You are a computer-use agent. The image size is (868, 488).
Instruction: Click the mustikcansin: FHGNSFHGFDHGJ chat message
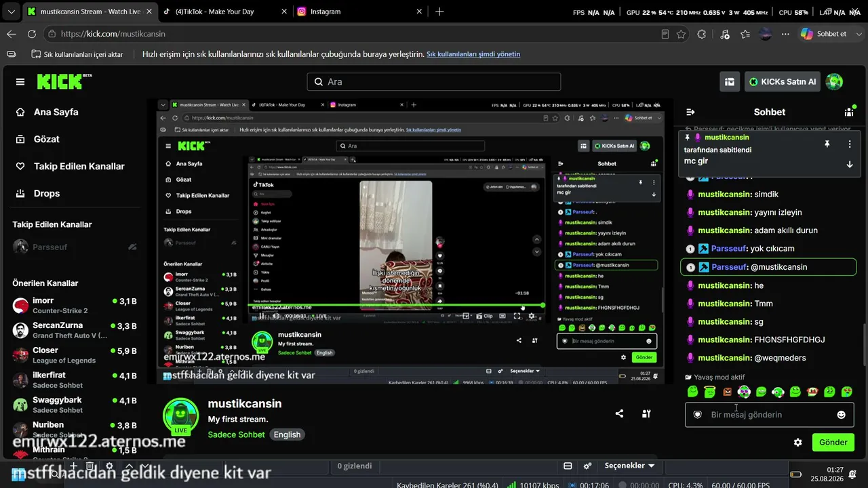[762, 340]
